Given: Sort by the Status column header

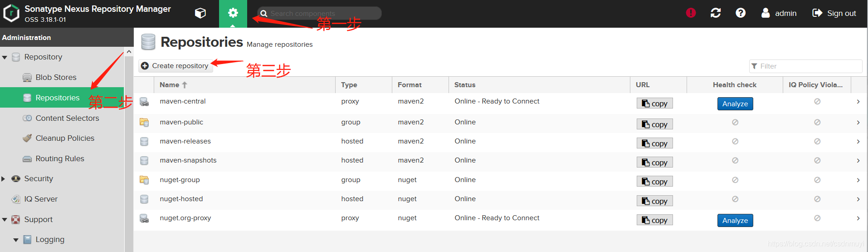Looking at the screenshot, I should 539,85.
